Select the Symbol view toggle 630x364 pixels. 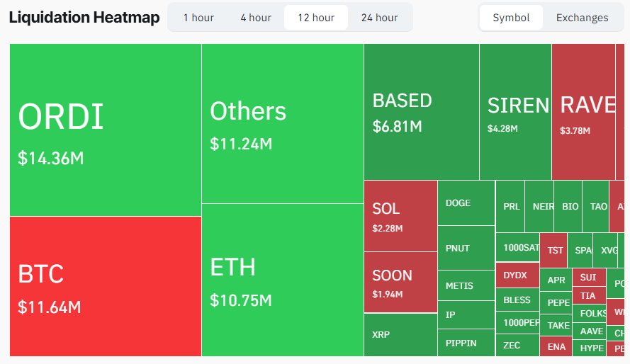[x=511, y=18]
